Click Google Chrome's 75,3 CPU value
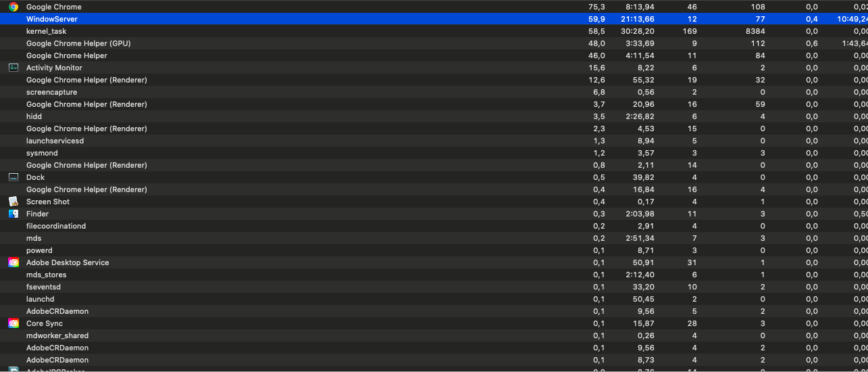 tap(597, 7)
